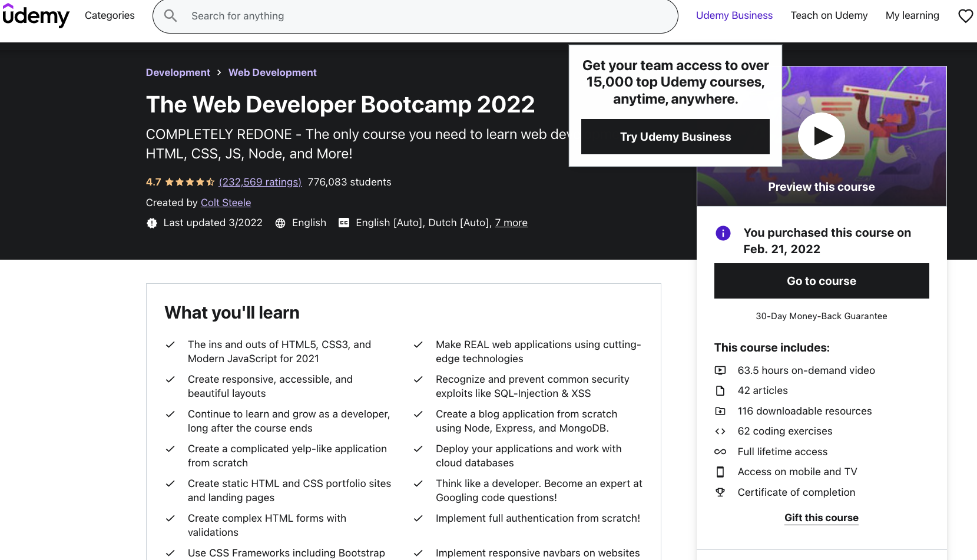Click the search magnifier icon
The width and height of the screenshot is (977, 560).
170,16
